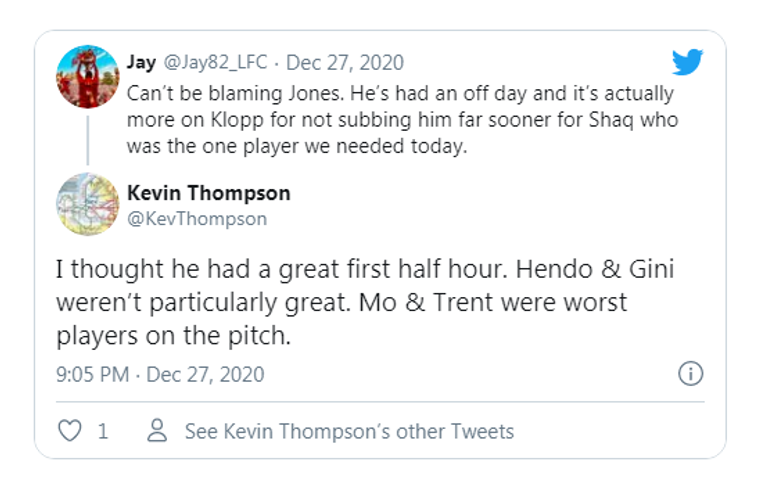
Task: See Kevin Thompson's other Tweets
Action: click(x=349, y=432)
